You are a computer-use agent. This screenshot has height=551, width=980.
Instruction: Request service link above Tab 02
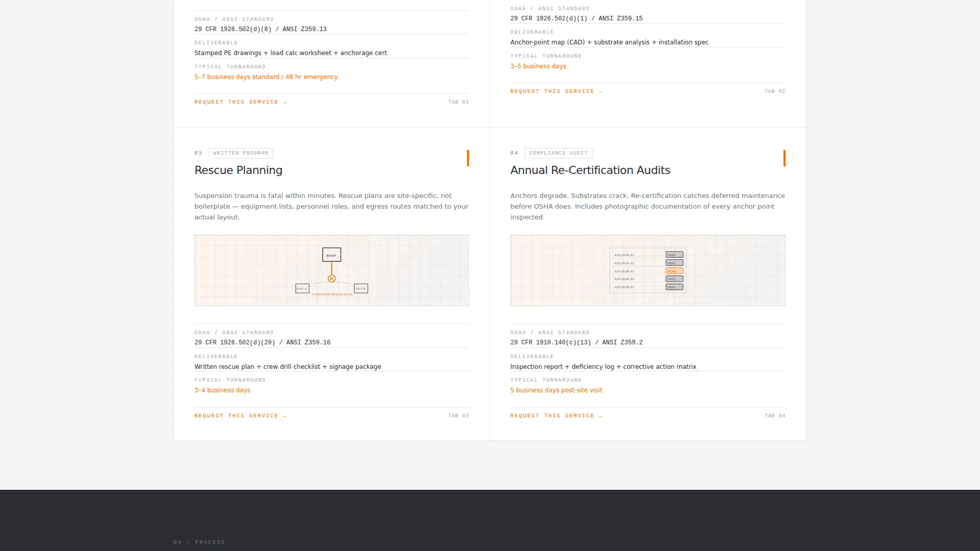556,91
